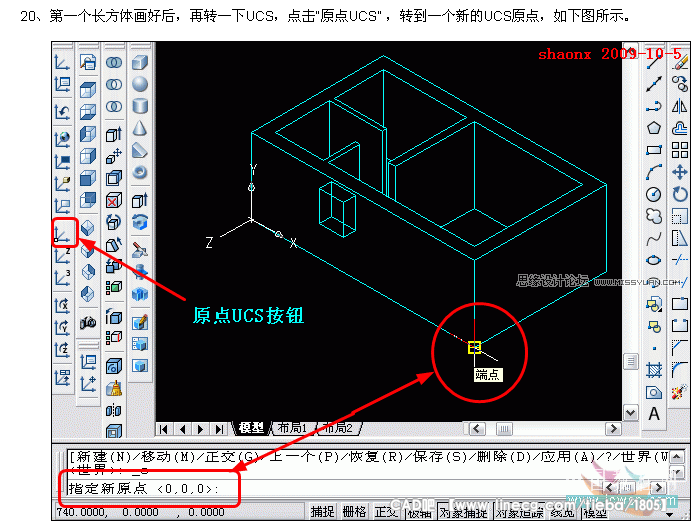Viewport: 696px width, 522px height.
Task: Click the Origin UCS toolbar button
Action: (62, 233)
